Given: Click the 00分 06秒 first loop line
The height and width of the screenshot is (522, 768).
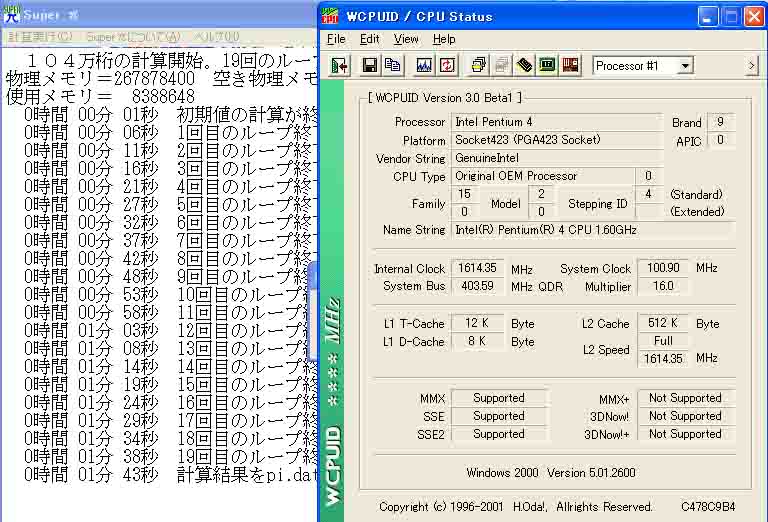Looking at the screenshot, I should pyautogui.click(x=168, y=133).
